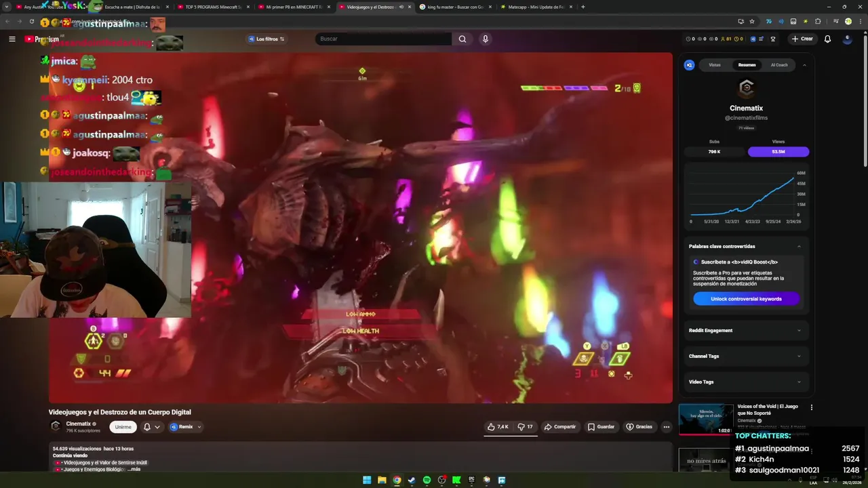
Task: Click the Guardar button
Action: pos(601,427)
